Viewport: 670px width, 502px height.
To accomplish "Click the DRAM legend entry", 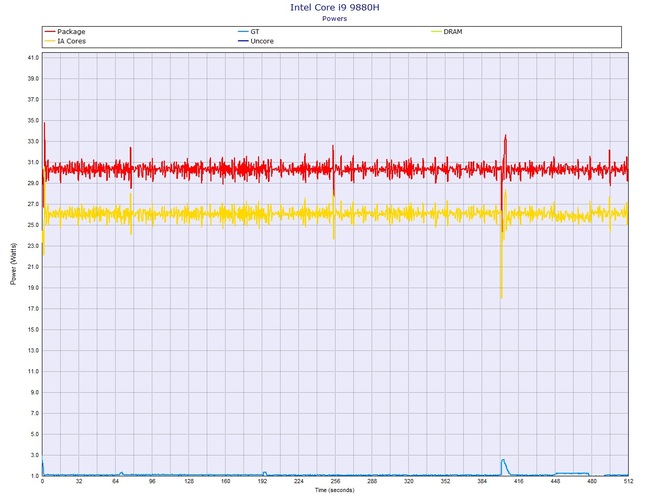I will [x=447, y=32].
